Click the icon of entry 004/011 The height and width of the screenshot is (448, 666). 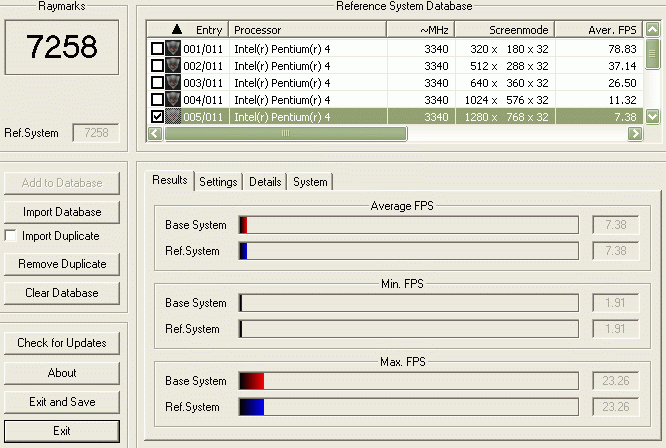[173, 99]
